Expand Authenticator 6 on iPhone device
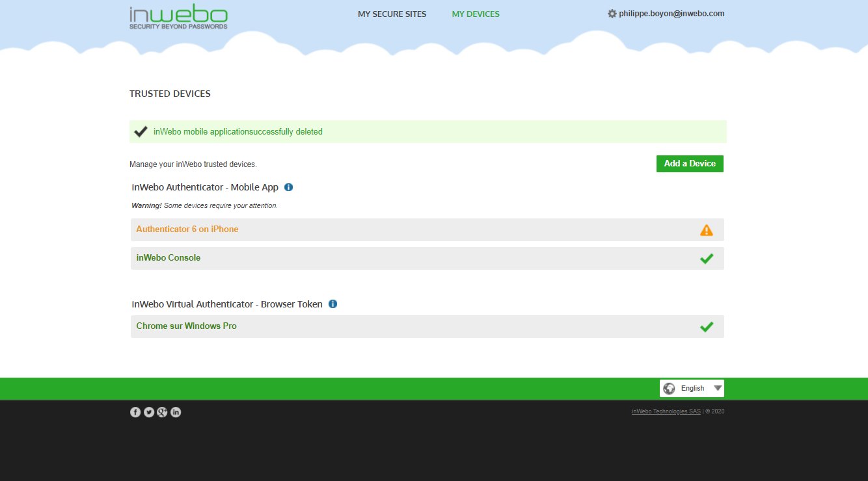 [187, 229]
